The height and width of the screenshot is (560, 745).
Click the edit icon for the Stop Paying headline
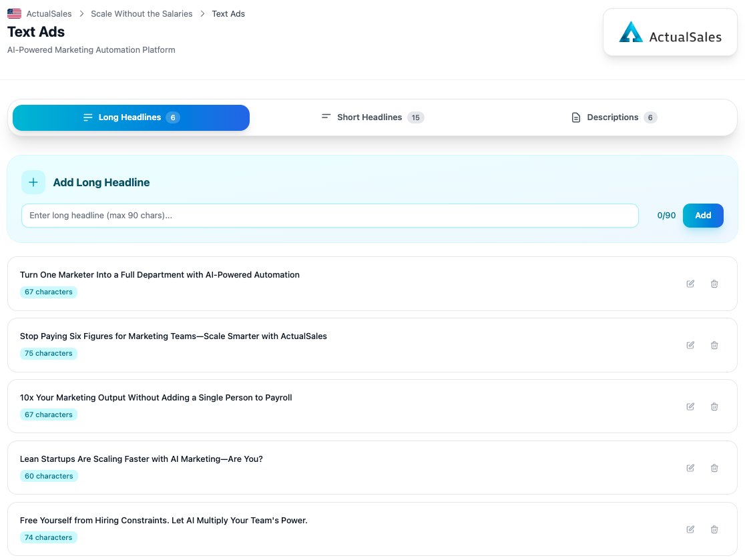(x=690, y=345)
